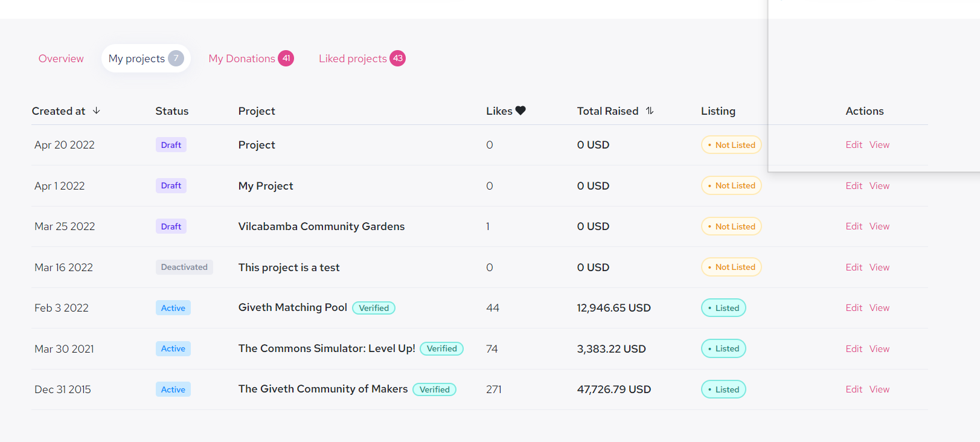Click the 7 projects count badge
The width and height of the screenshot is (980, 442).
tap(176, 59)
